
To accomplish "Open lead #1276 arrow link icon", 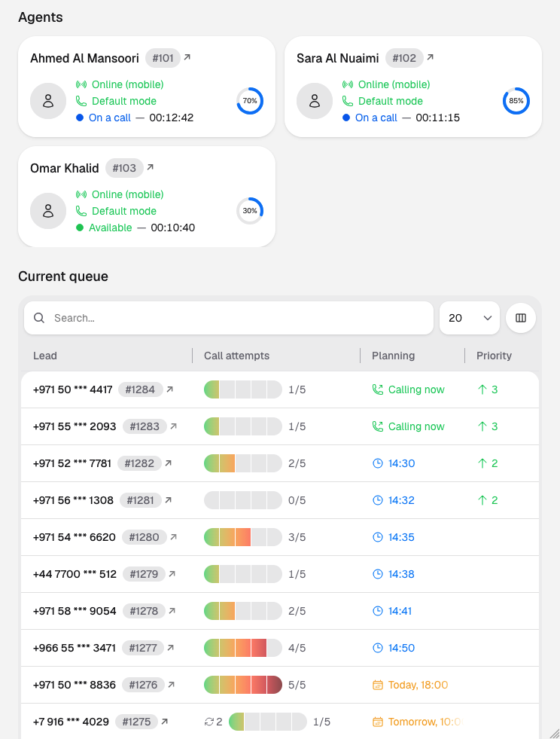I will [x=172, y=685].
